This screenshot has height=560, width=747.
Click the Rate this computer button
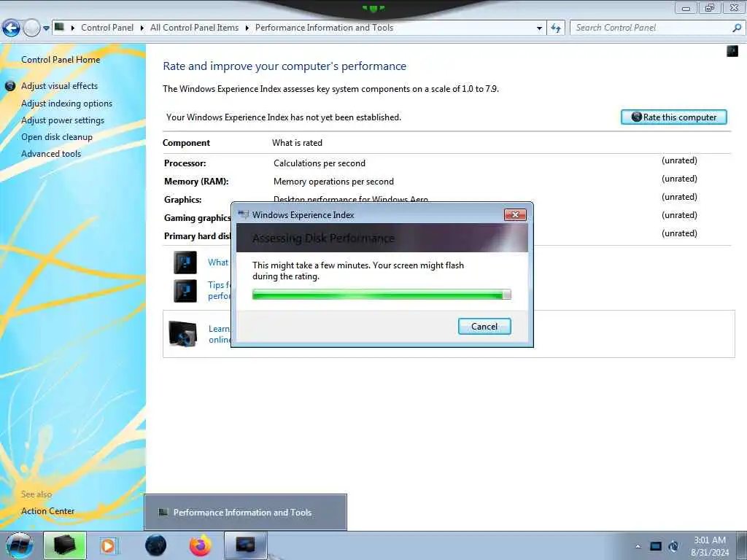click(x=673, y=117)
